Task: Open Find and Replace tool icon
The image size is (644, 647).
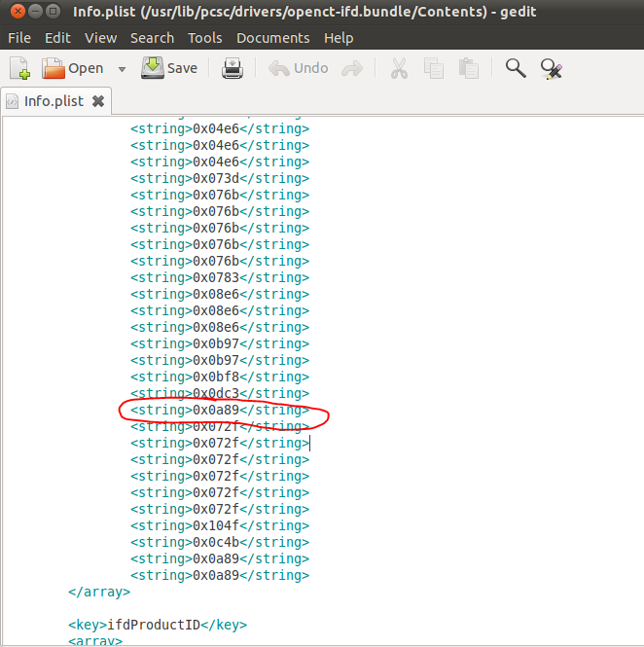Action: pyautogui.click(x=552, y=69)
